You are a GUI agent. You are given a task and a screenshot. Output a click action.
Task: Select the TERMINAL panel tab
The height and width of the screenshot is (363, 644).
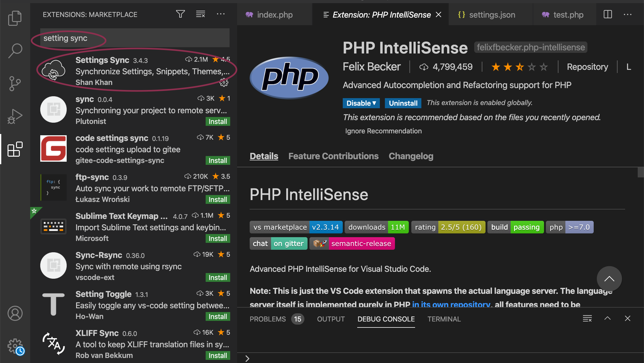tap(444, 319)
